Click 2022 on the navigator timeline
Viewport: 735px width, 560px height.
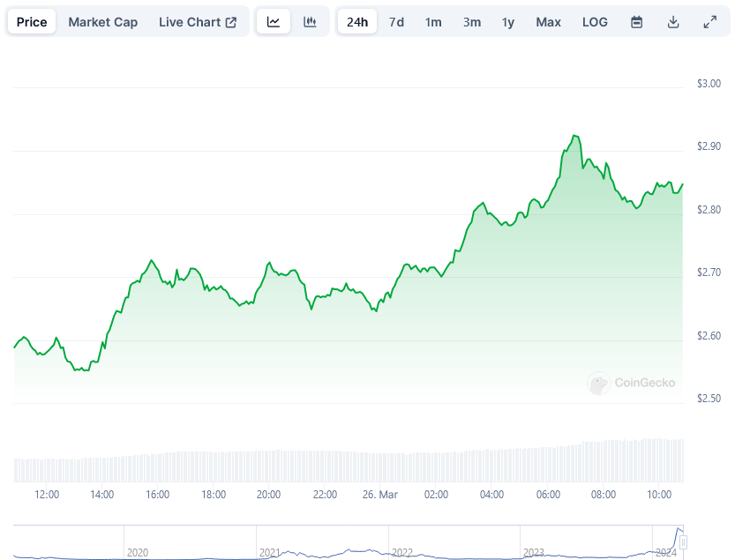point(402,552)
